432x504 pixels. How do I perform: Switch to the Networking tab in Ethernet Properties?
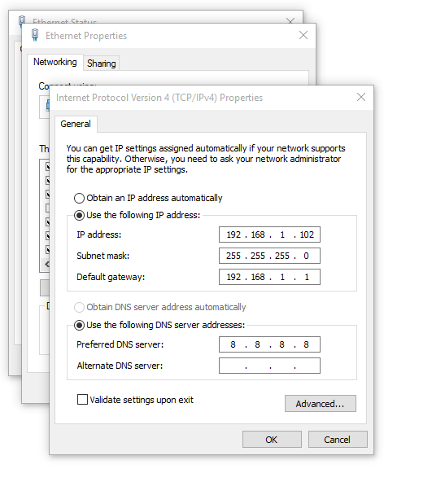coord(55,62)
